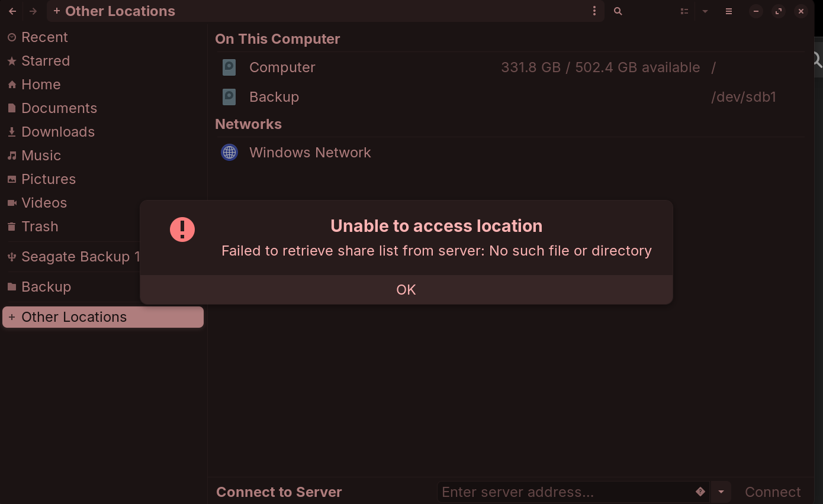Click the server address help icon
The image size is (823, 504).
(700, 492)
